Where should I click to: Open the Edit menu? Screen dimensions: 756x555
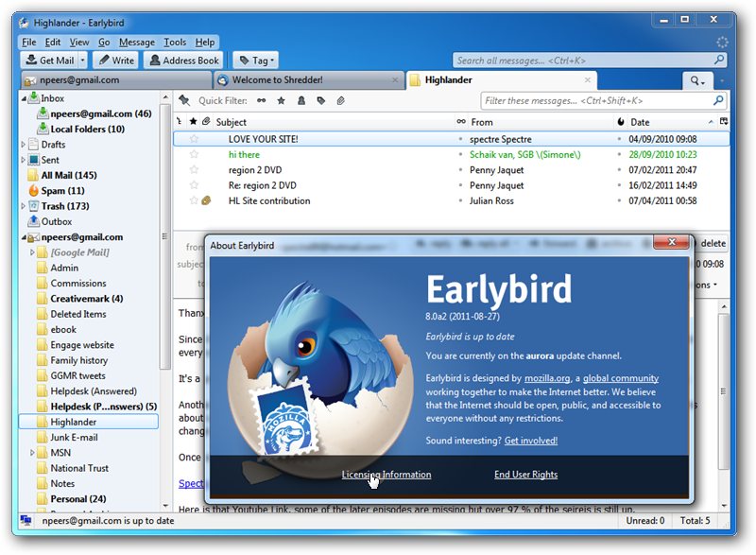[x=53, y=42]
